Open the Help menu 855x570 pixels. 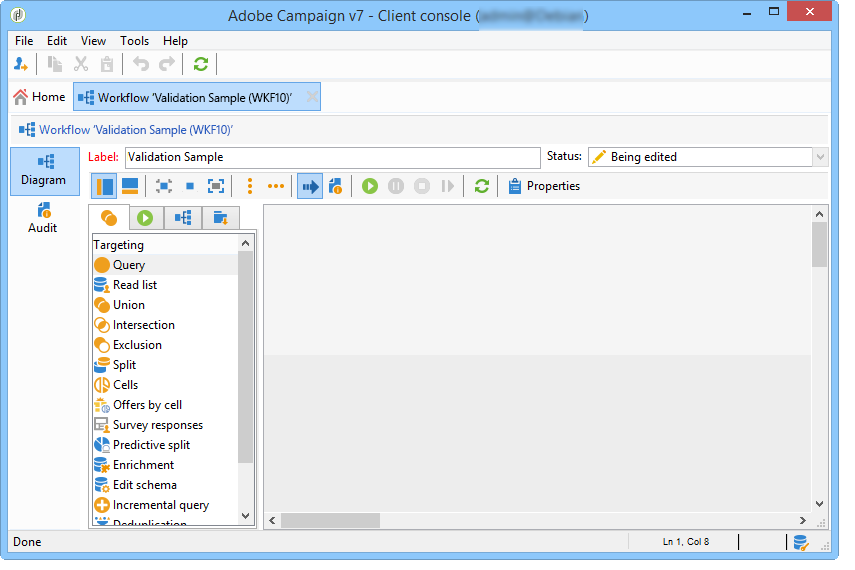pos(175,41)
